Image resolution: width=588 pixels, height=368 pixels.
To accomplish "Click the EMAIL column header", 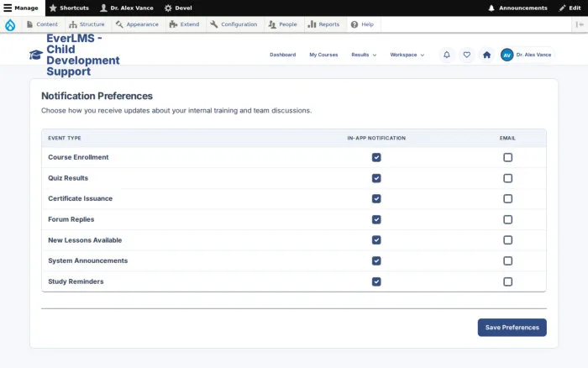I will pos(507,138).
